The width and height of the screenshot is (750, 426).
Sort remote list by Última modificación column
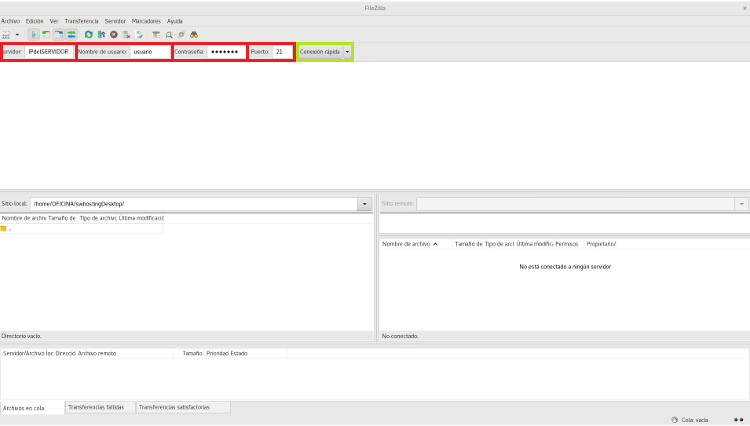534,244
